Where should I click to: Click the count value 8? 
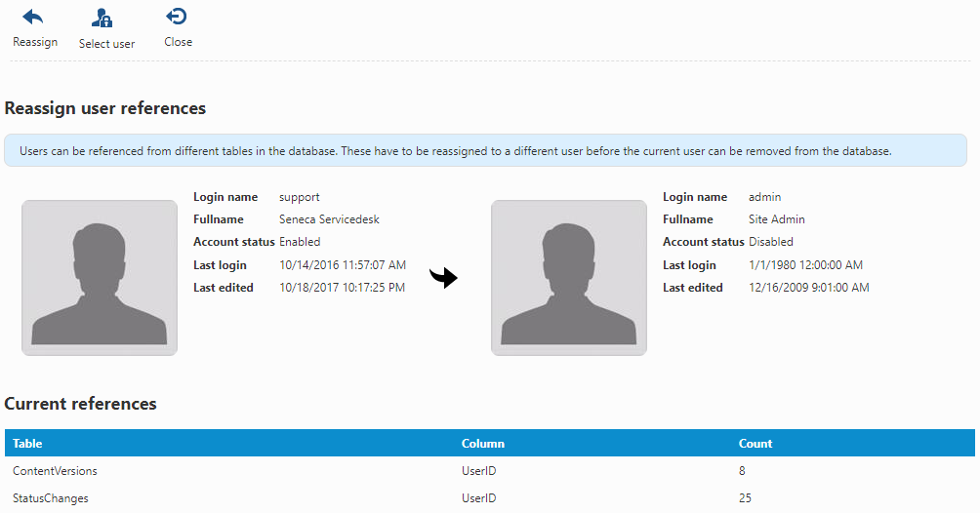[742, 470]
